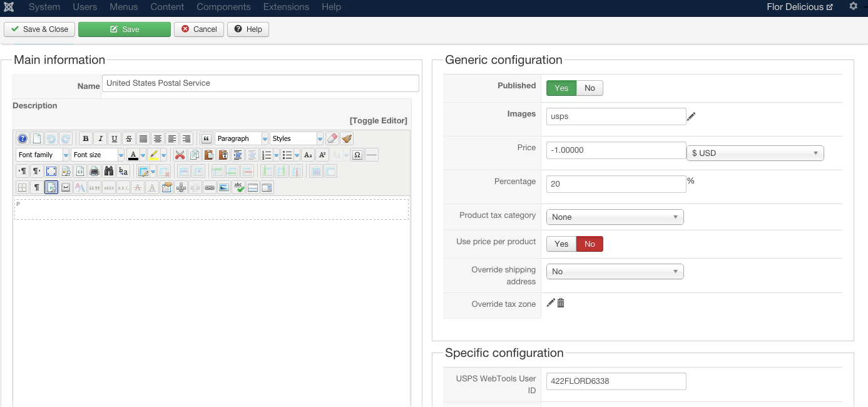The width and height of the screenshot is (868, 407).
Task: Open the Components menu
Action: tap(223, 7)
